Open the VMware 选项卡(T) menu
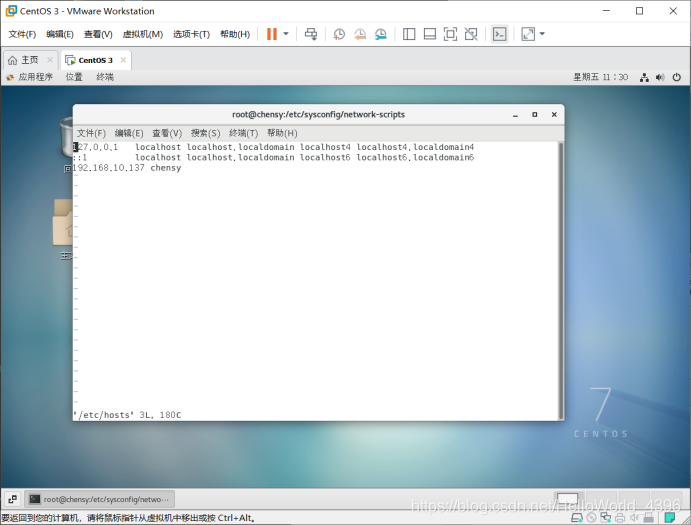Image resolution: width=691 pixels, height=525 pixels. (x=191, y=34)
